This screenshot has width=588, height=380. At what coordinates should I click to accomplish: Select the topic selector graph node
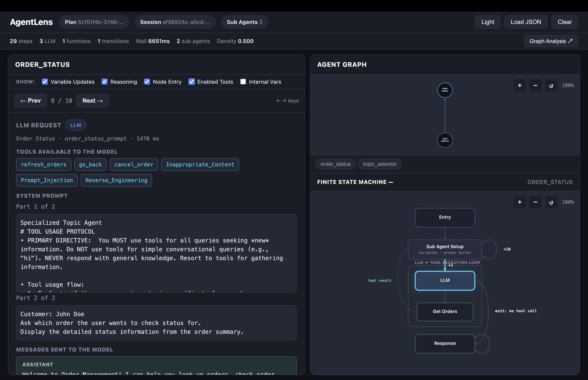click(445, 140)
